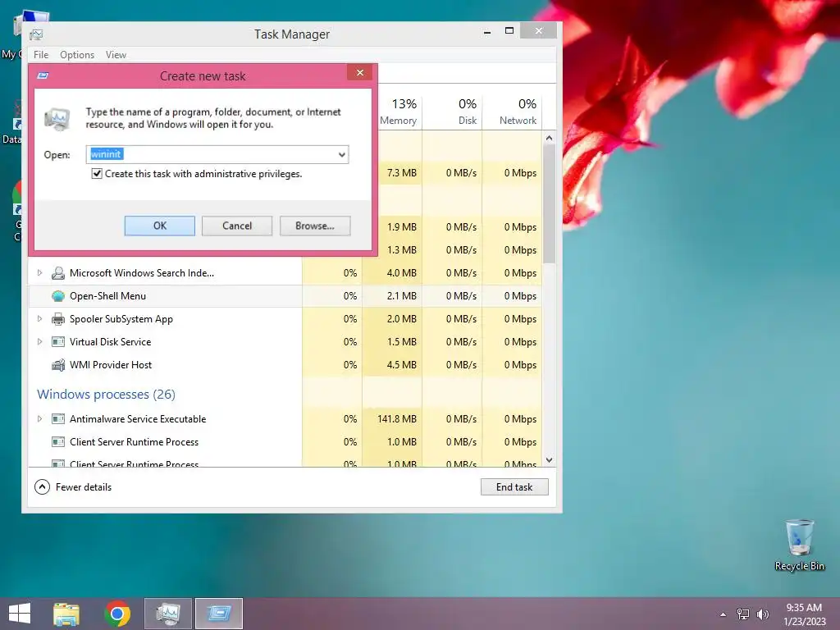840x630 pixels.
Task: Click the Antimalware Service Executable icon
Action: click(58, 419)
